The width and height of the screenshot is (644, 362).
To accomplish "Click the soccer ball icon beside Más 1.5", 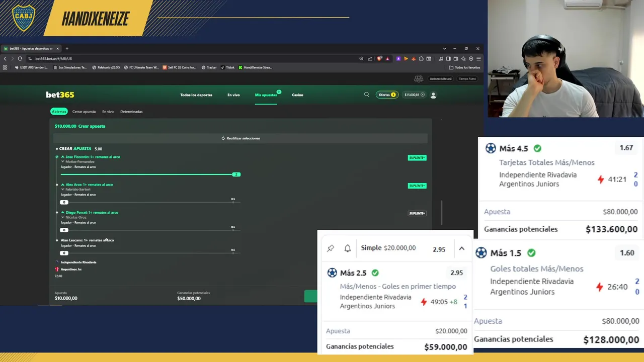I will click(481, 253).
